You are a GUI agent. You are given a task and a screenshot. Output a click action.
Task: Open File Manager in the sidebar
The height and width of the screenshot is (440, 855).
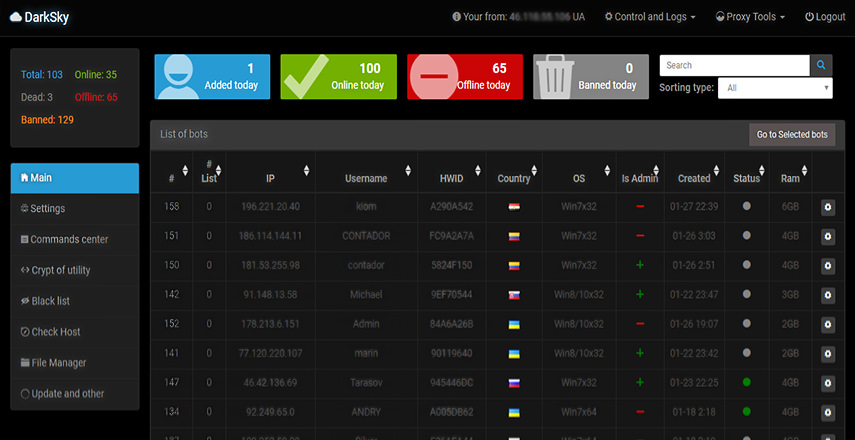click(x=58, y=363)
